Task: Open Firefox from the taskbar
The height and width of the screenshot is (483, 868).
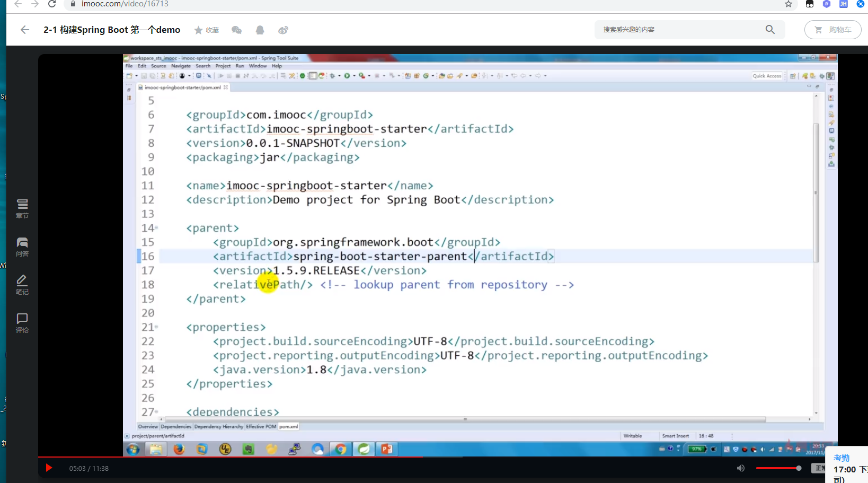Action: [179, 449]
